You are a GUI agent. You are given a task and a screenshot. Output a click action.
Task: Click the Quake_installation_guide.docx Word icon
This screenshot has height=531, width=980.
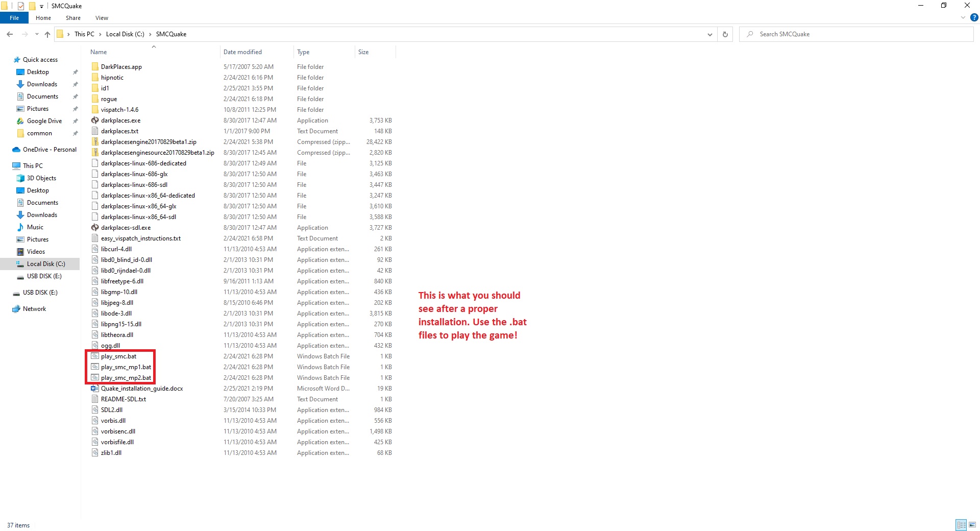95,389
